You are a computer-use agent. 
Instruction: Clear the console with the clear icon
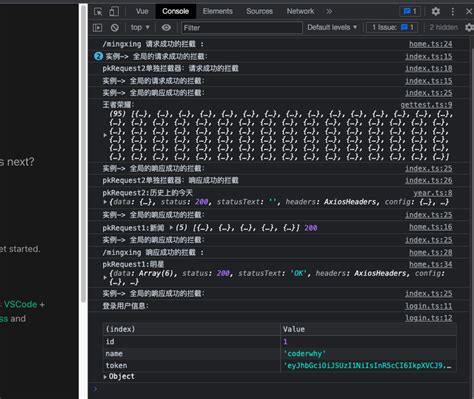[115, 28]
